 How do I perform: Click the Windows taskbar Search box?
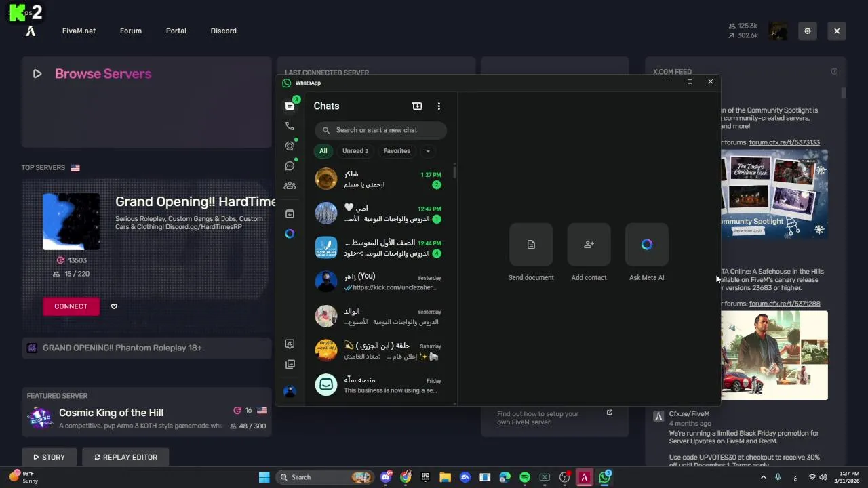point(323,477)
